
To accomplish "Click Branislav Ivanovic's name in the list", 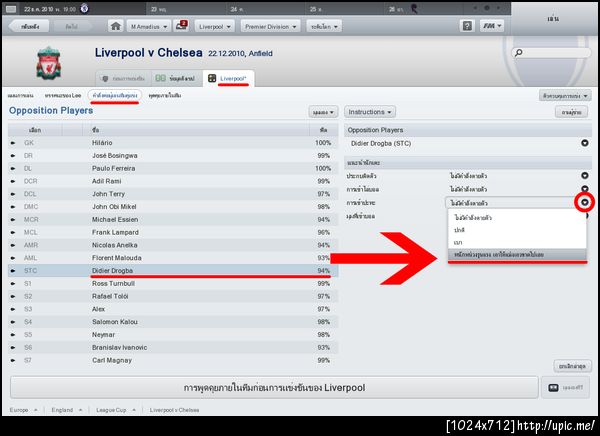I will pyautogui.click(x=119, y=348).
